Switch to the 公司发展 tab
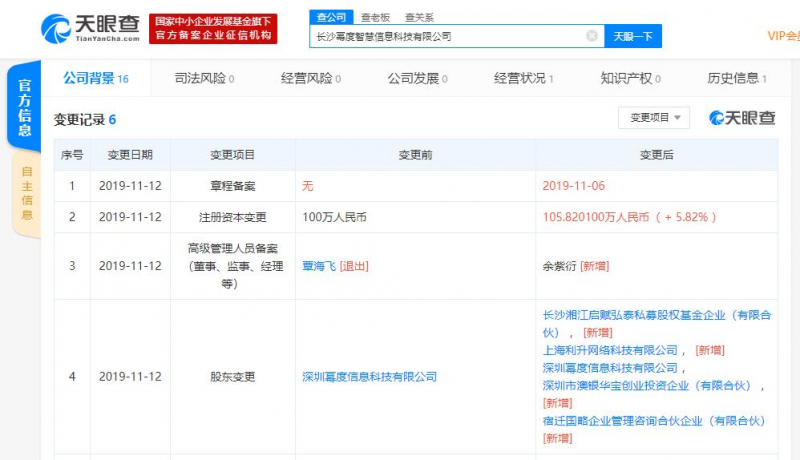This screenshot has width=800, height=460. [417, 79]
